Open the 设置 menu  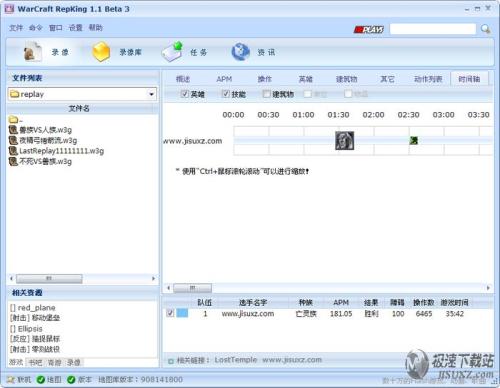(x=75, y=28)
